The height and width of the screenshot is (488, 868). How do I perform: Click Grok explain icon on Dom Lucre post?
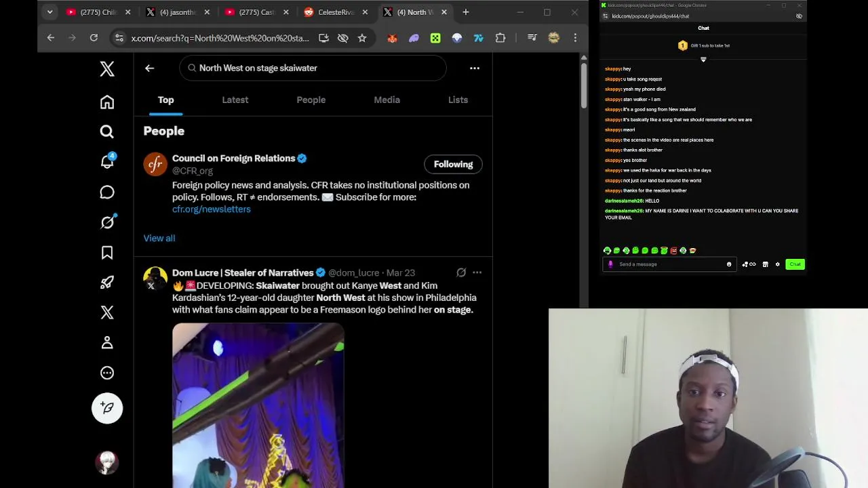tap(461, 272)
